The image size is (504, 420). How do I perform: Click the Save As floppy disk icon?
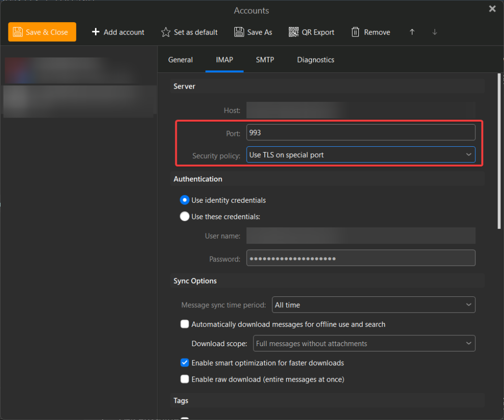239,32
